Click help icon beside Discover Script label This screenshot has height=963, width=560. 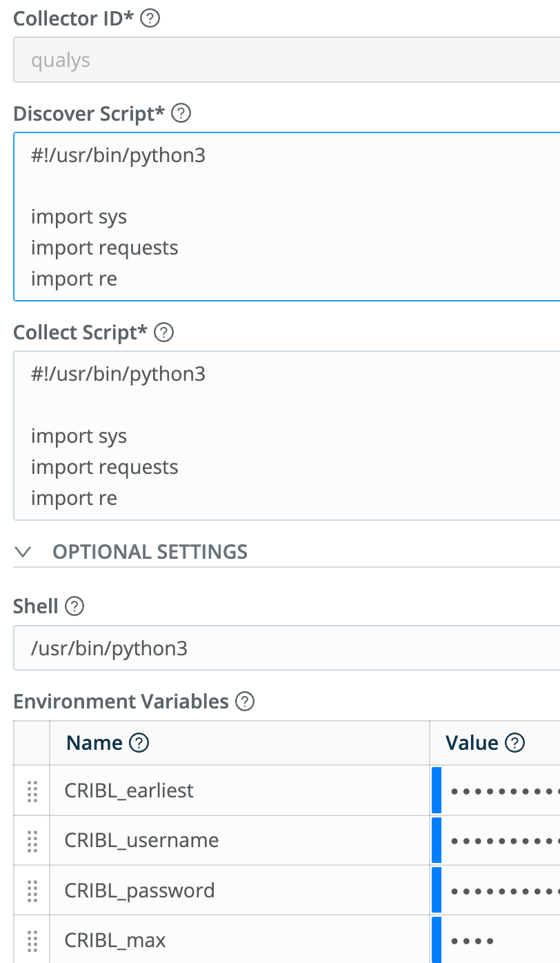[181, 113]
